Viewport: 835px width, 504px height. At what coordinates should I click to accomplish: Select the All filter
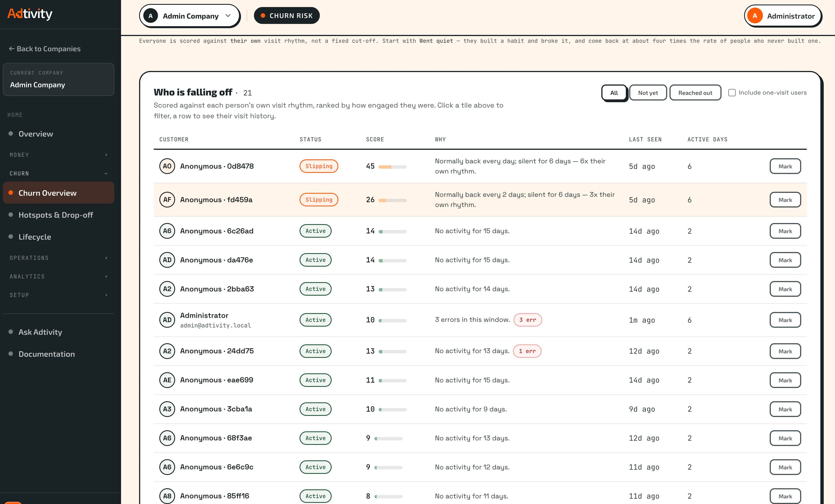click(614, 93)
